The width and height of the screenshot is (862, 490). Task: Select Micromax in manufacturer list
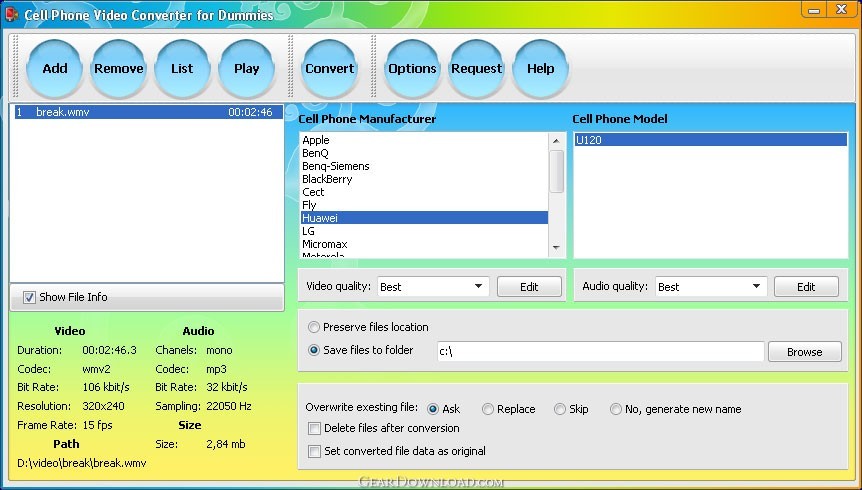[424, 244]
